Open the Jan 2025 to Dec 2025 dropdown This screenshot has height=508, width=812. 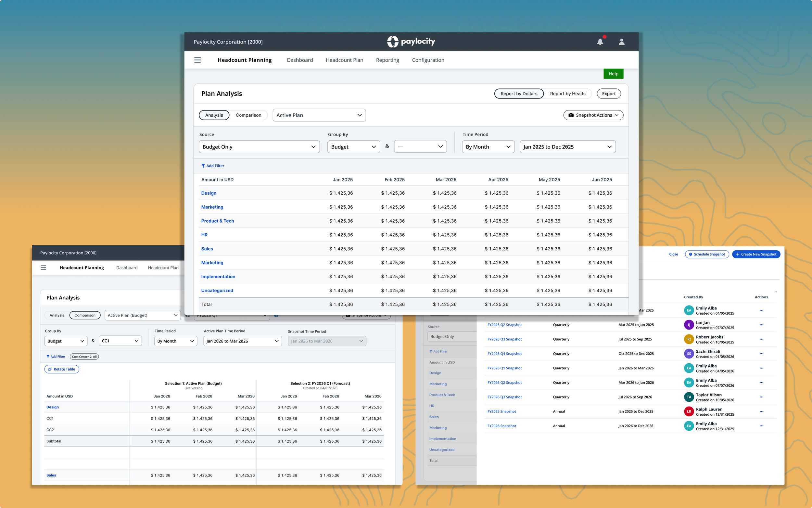point(567,147)
